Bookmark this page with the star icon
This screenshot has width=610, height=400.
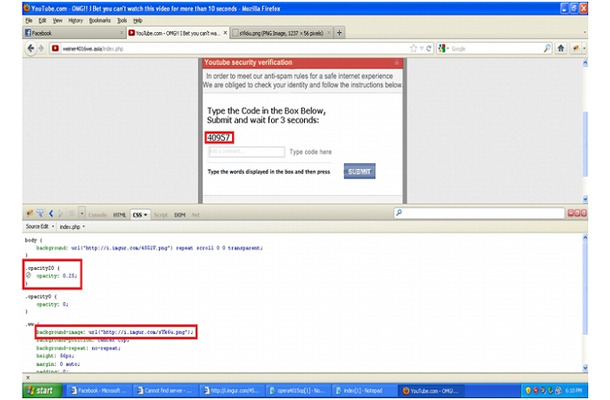[413, 48]
